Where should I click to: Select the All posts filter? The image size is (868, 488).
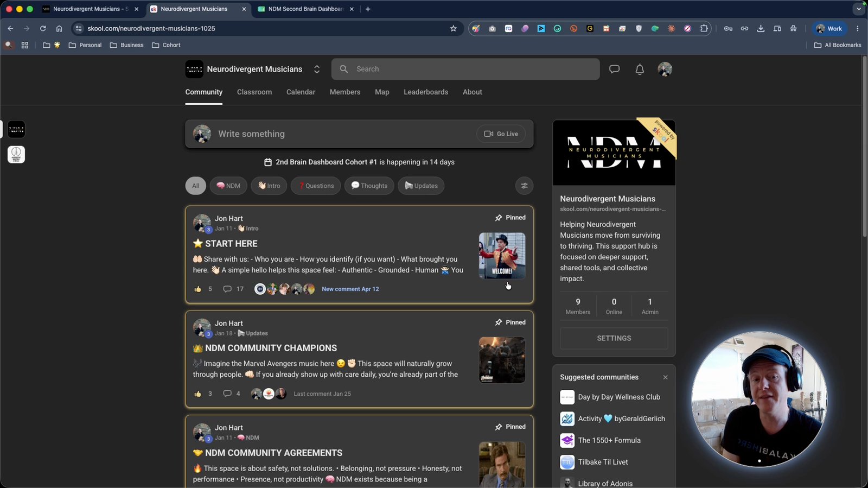[196, 186]
